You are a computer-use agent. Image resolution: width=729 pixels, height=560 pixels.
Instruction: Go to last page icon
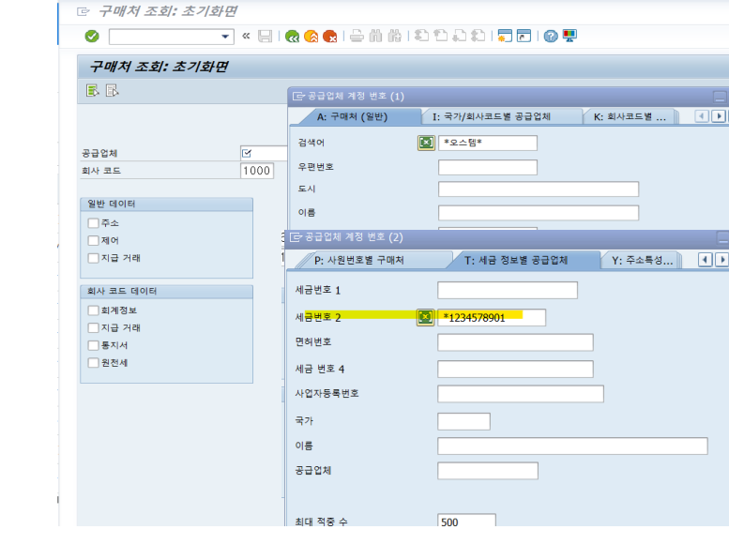coord(478,36)
